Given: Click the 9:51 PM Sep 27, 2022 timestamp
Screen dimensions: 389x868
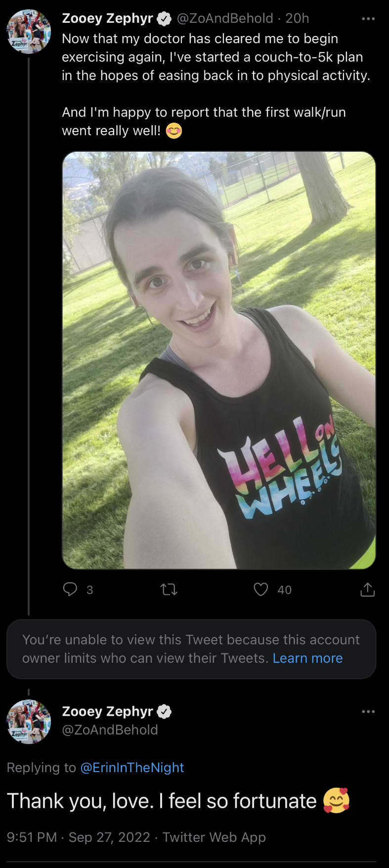Looking at the screenshot, I should coord(79,837).
